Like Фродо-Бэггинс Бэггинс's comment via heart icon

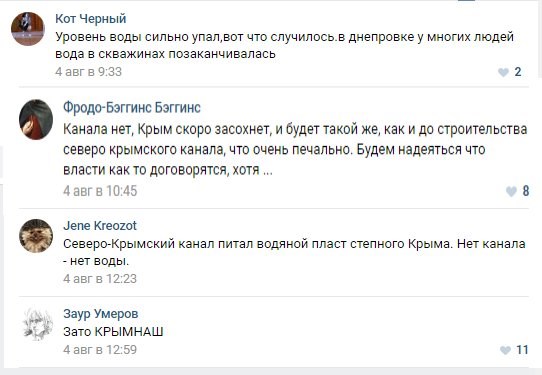click(511, 191)
